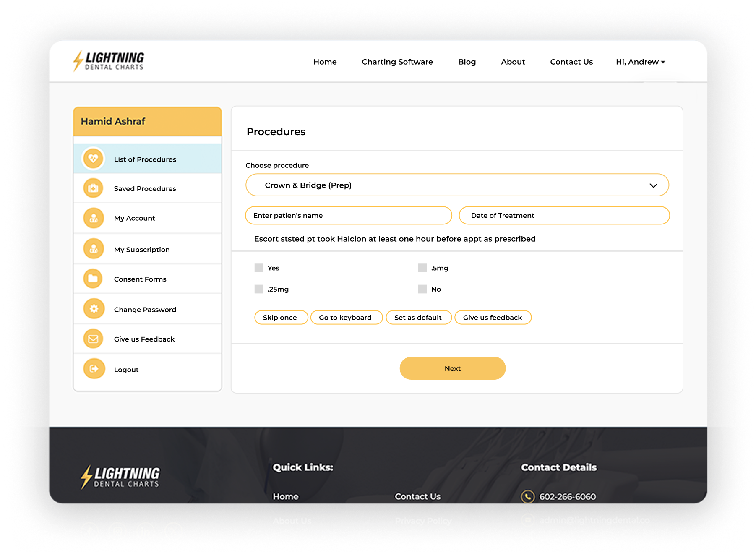
Task: Click the My Subscription sidebar icon
Action: tap(93, 249)
